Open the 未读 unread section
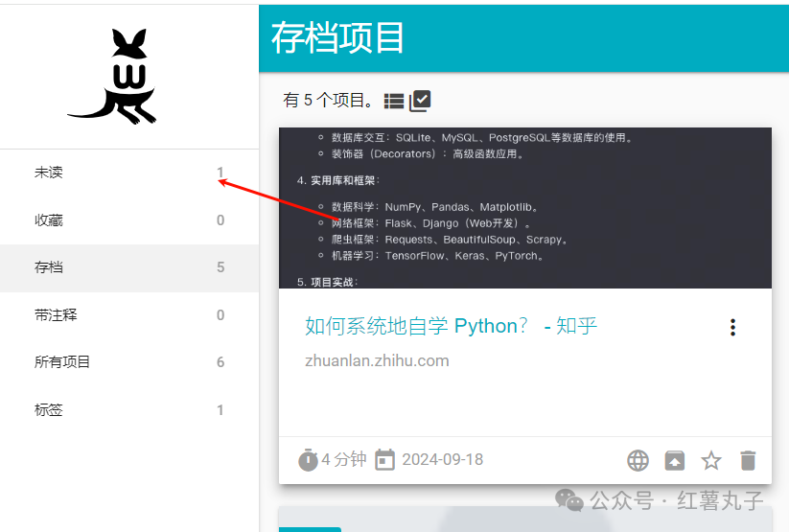The image size is (789, 532). click(49, 173)
